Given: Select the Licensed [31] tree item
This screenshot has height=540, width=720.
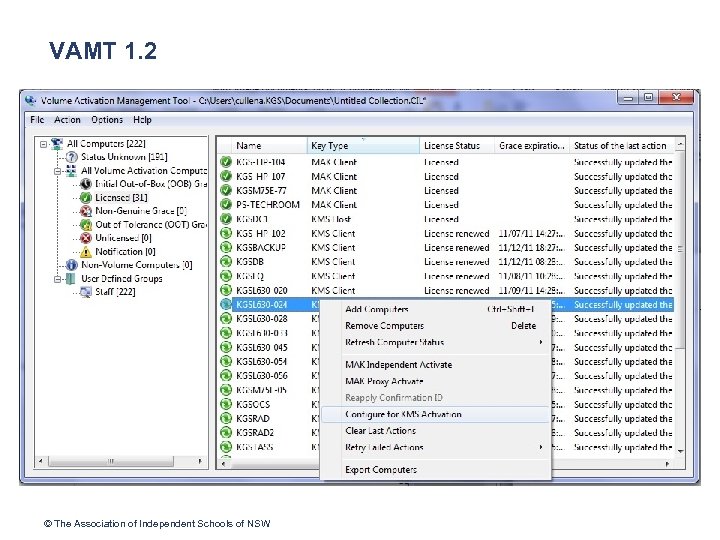Looking at the screenshot, I should pyautogui.click(x=121, y=197).
